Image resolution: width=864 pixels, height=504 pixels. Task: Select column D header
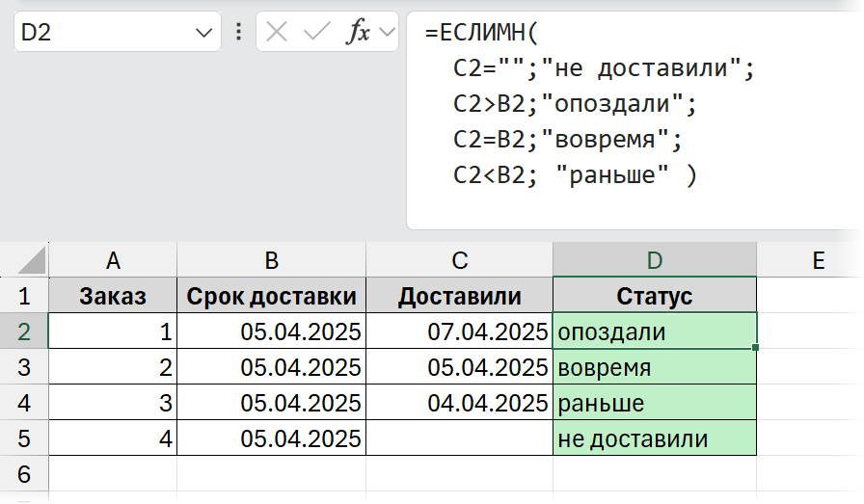pyautogui.click(x=655, y=260)
